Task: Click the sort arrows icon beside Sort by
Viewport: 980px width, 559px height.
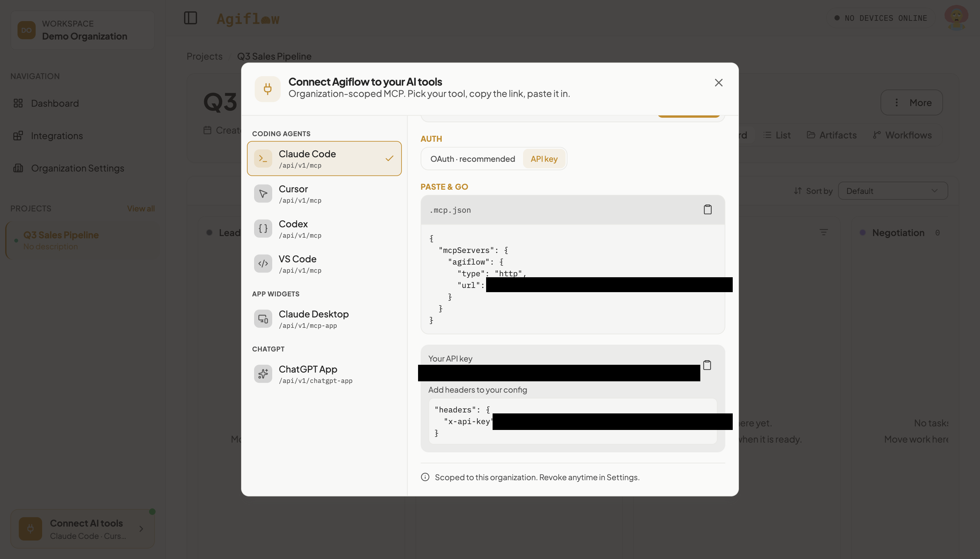Action: [x=798, y=191]
